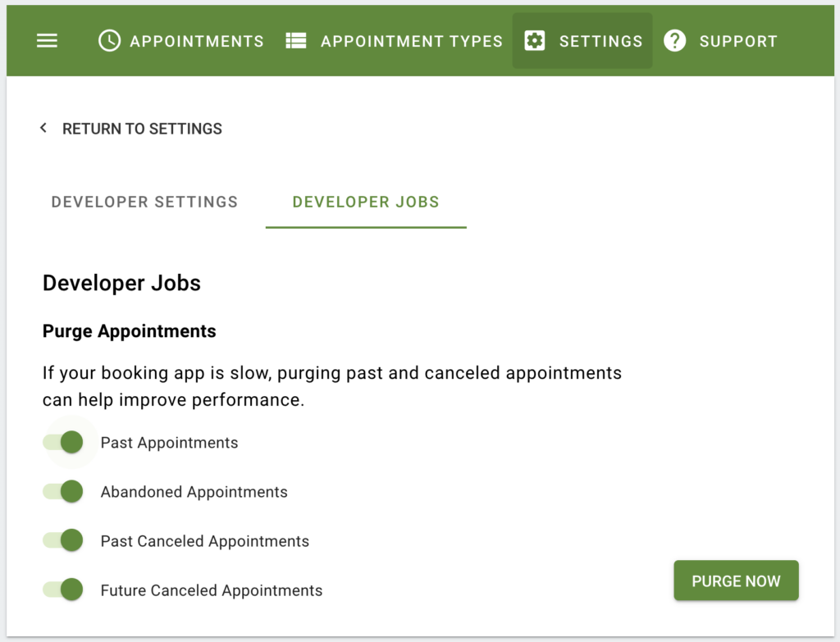Screen dimensions: 840x642
Task: Toggle Past Canceled Appointments off
Action: tap(63, 540)
